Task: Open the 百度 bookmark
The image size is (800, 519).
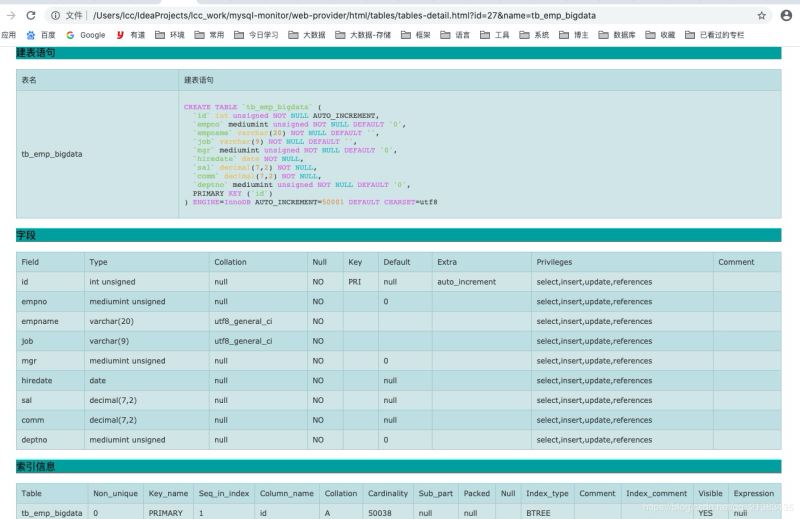Action: coord(41,35)
